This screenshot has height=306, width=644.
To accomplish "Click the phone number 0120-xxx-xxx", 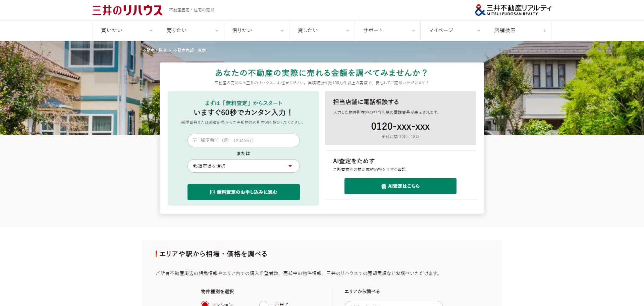I will [x=400, y=127].
